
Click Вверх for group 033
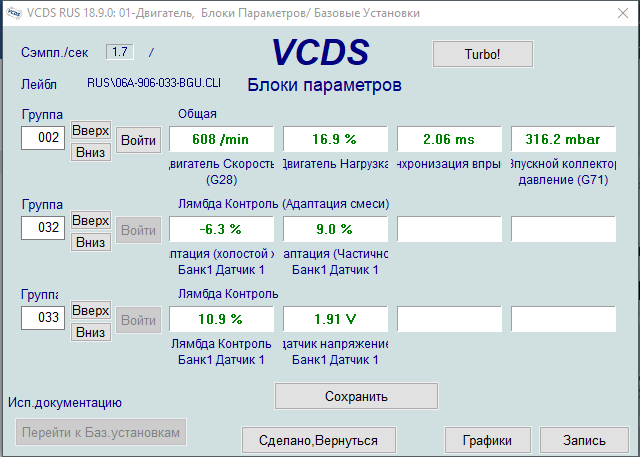pos(91,311)
